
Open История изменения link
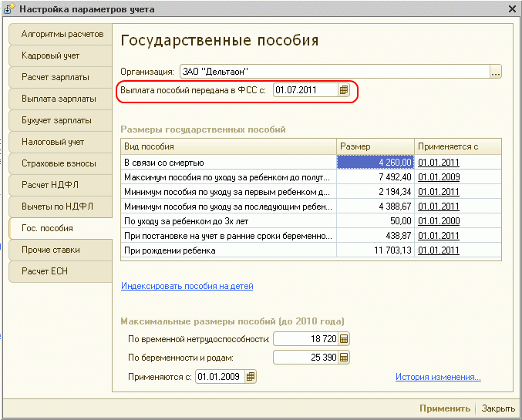point(438,377)
